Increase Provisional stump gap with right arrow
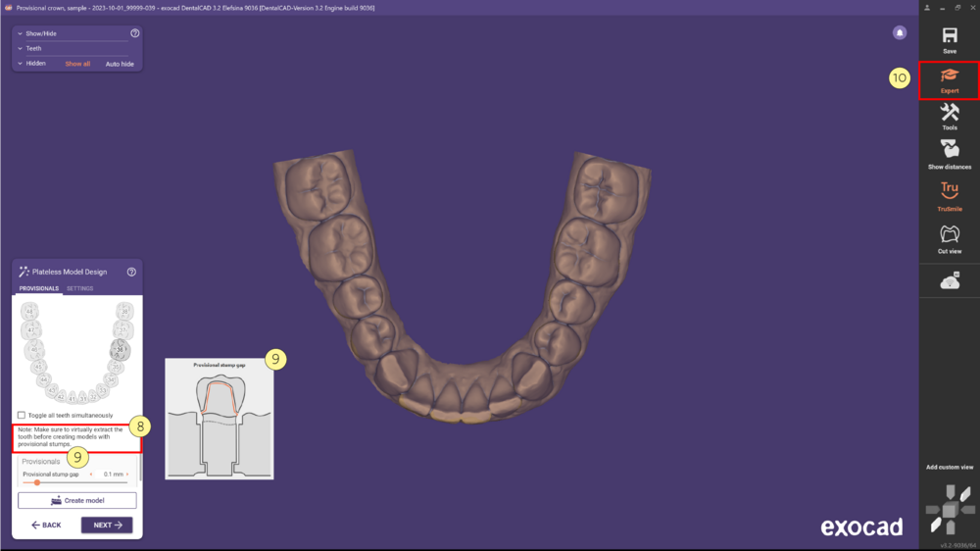980x551 pixels. click(127, 475)
